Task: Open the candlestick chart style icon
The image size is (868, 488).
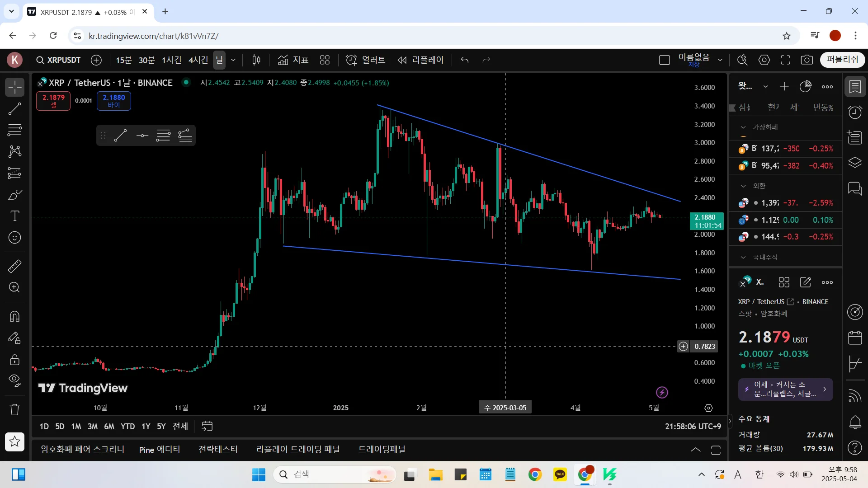Action: (x=256, y=60)
